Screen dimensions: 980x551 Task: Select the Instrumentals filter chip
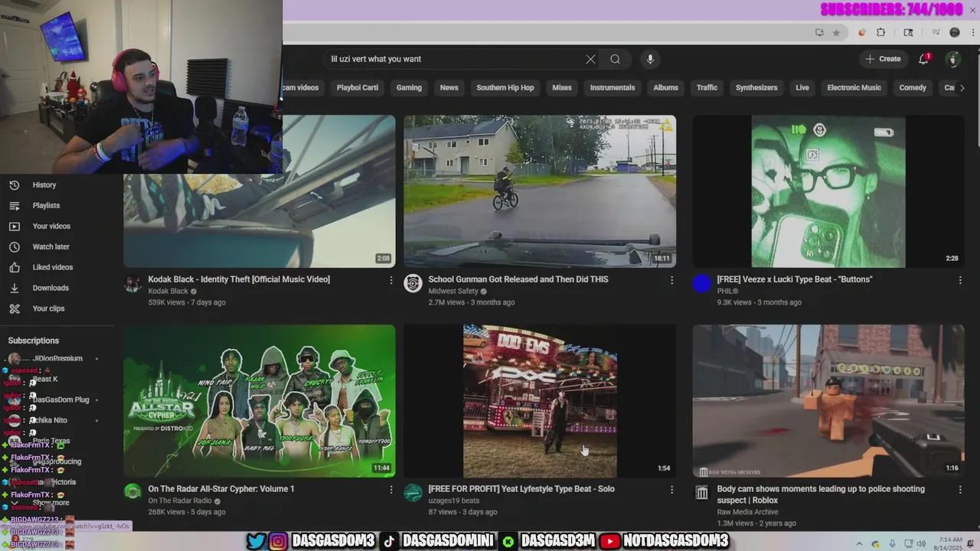pyautogui.click(x=612, y=88)
